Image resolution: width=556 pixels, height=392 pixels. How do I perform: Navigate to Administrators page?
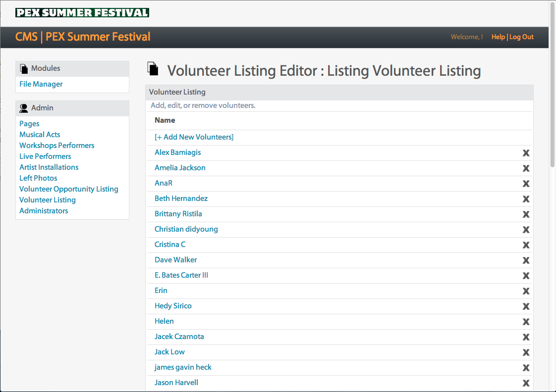pos(44,211)
